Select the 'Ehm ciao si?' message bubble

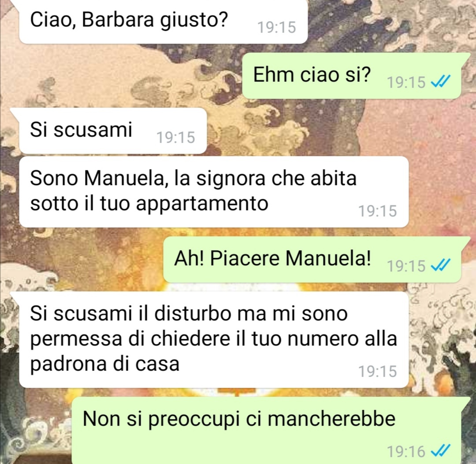coord(352,75)
